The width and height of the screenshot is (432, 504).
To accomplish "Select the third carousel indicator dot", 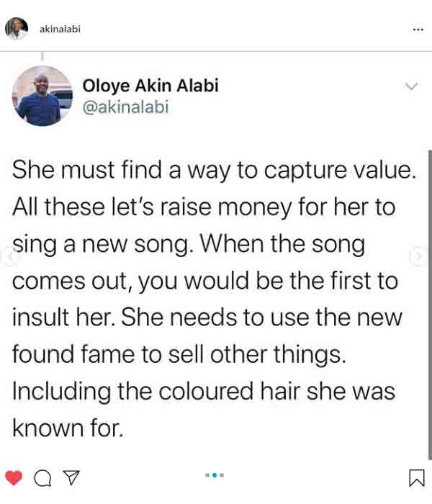I will pyautogui.click(x=222, y=475).
